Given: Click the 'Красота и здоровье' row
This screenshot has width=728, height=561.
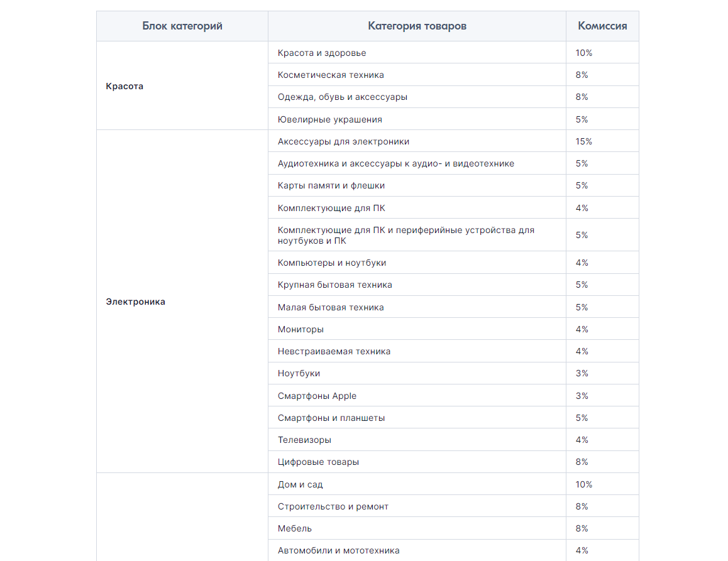Looking at the screenshot, I should 454,52.
